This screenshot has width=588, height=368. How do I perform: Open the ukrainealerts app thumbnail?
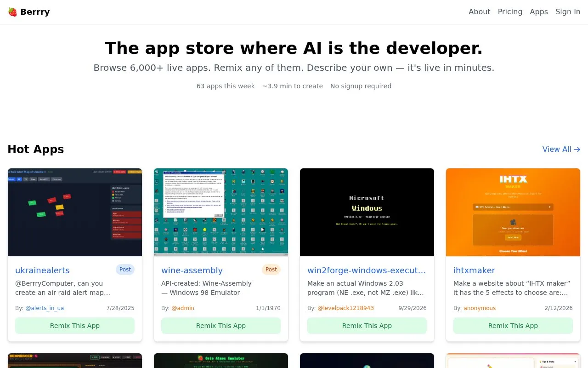pyautogui.click(x=75, y=212)
